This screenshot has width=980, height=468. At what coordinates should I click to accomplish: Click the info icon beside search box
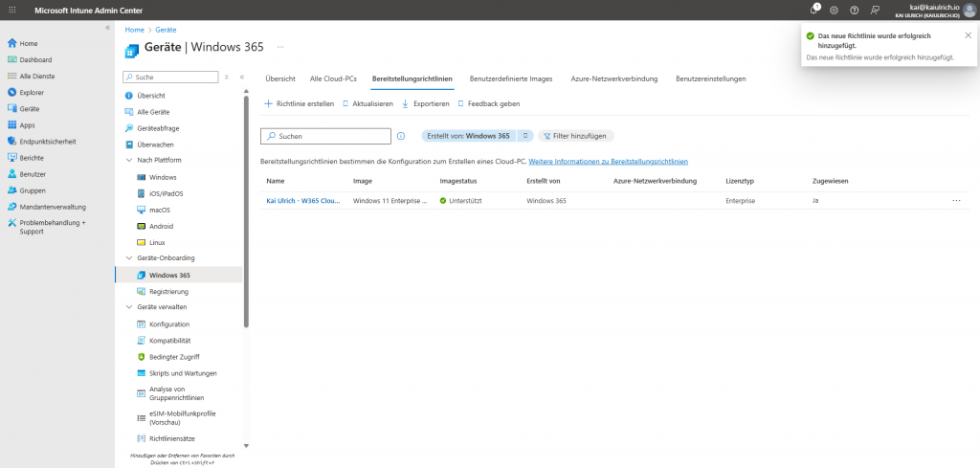point(401,136)
